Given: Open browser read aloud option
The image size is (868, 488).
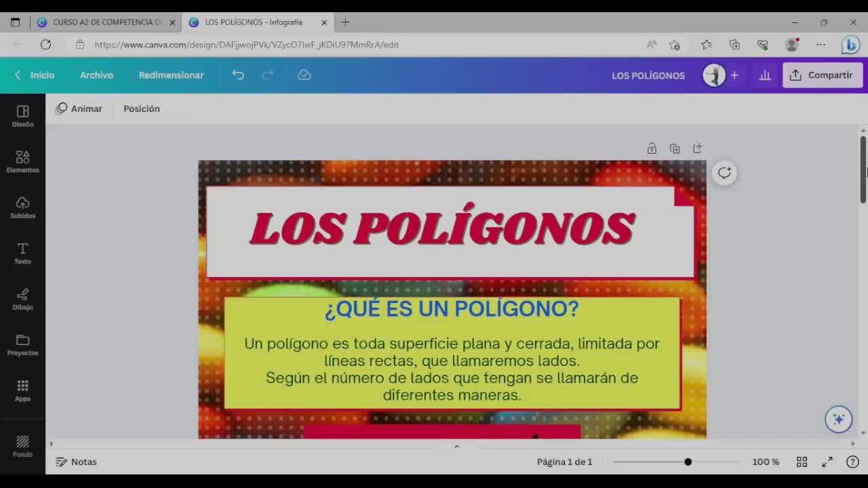Looking at the screenshot, I should [651, 45].
